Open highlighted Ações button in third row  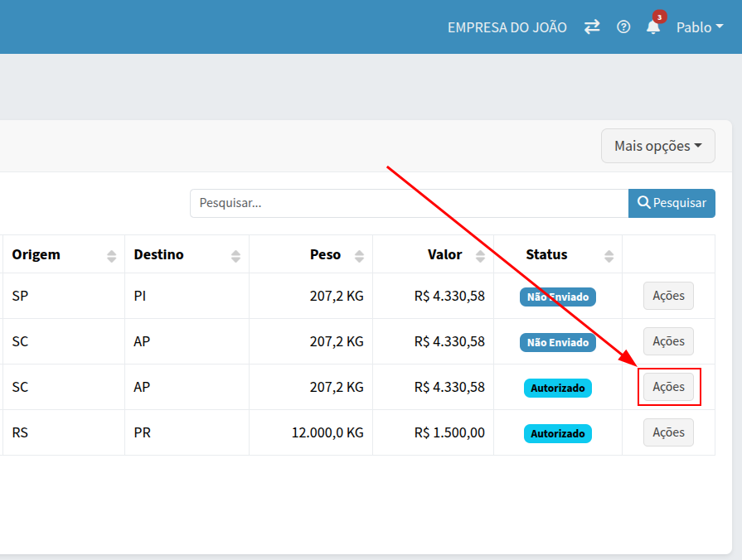[x=668, y=387]
